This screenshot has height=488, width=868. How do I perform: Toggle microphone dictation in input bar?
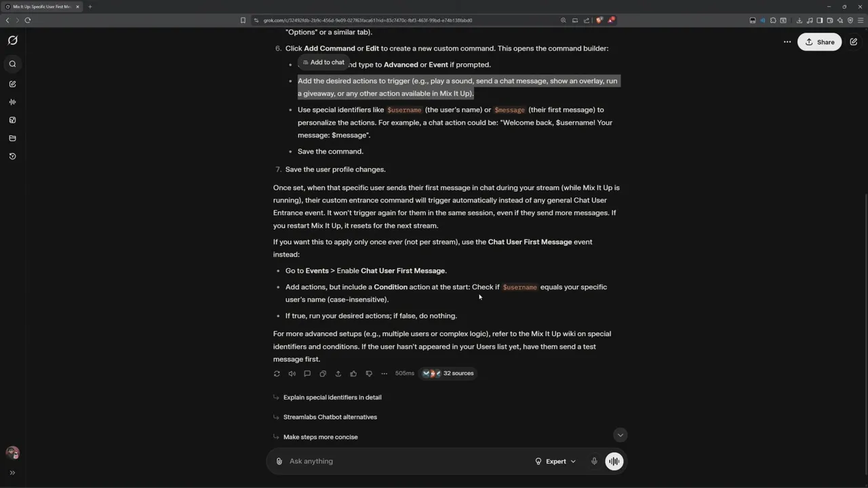point(594,461)
